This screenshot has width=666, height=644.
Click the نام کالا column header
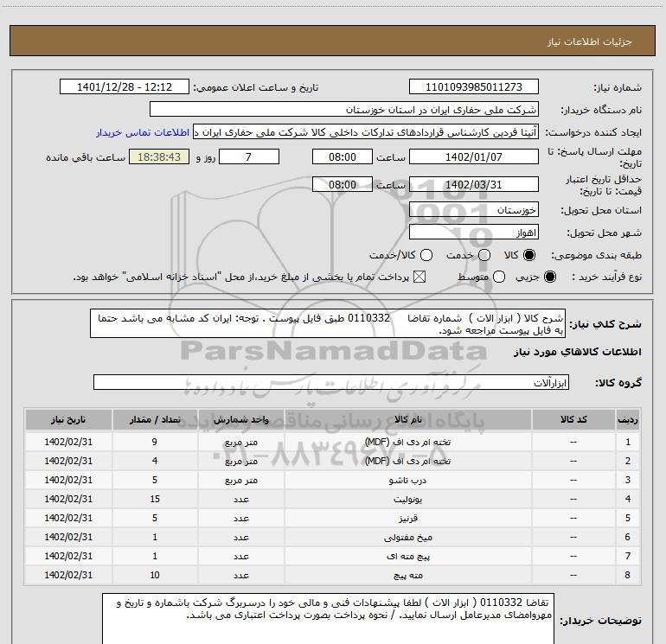click(x=407, y=419)
